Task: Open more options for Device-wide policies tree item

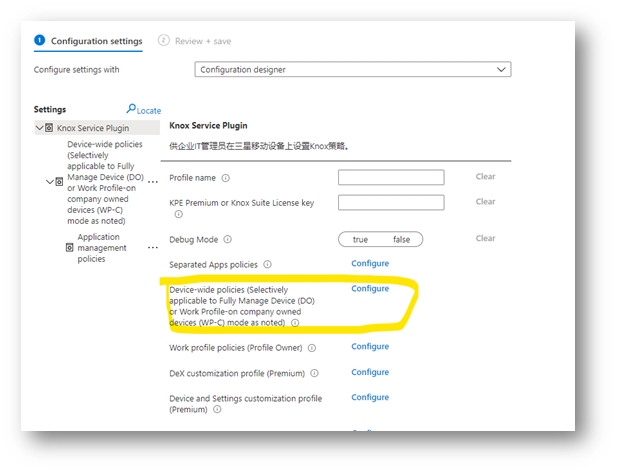Action: pyautogui.click(x=153, y=182)
